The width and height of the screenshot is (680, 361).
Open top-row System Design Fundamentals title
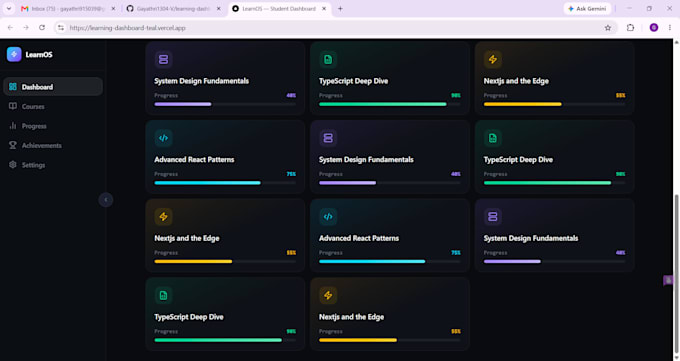tap(202, 81)
